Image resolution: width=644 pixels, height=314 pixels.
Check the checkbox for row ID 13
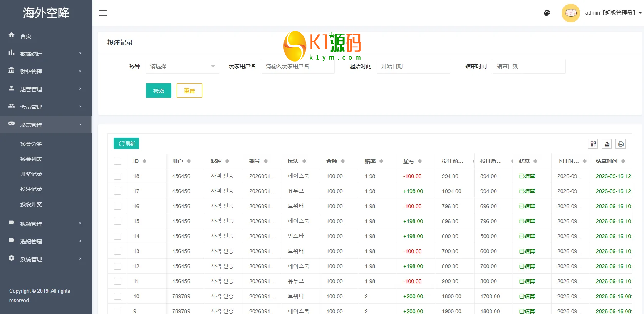point(117,251)
